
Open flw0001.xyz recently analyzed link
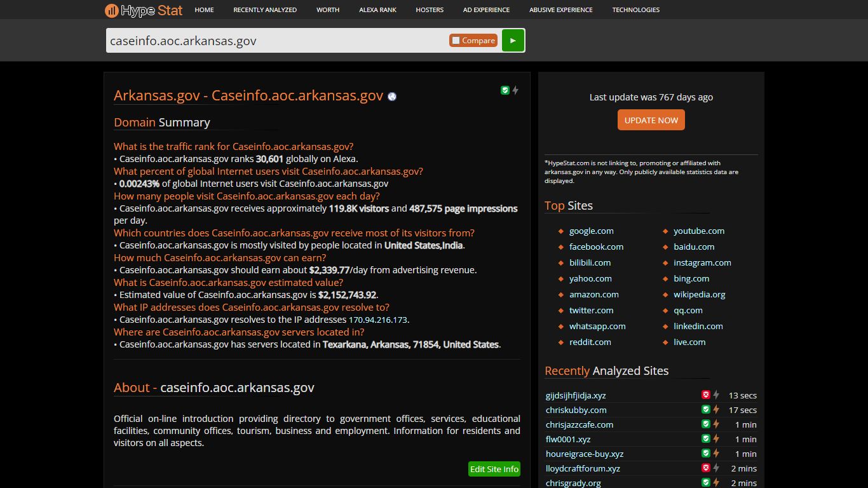pos(568,439)
